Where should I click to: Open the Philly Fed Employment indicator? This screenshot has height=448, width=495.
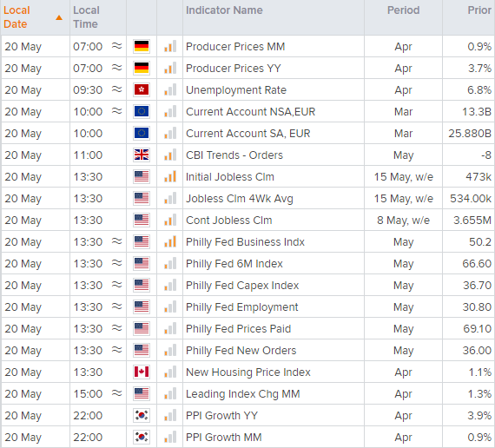(241, 307)
